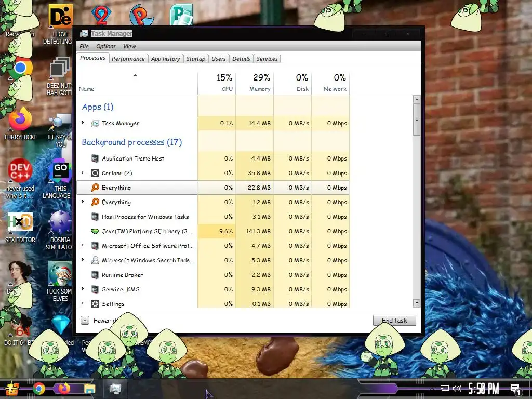
Task: Open the volume control in system tray
Action: point(457,389)
